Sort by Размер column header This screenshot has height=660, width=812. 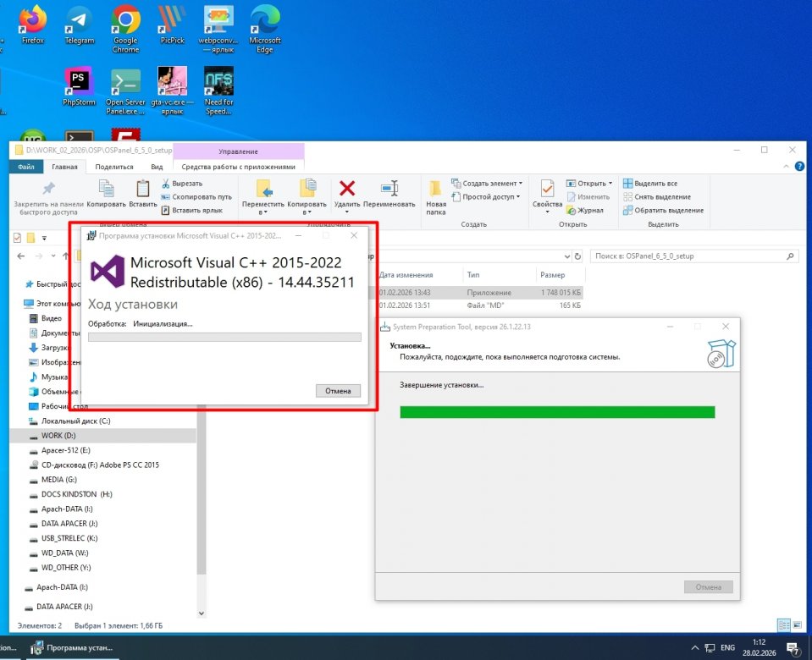(x=560, y=275)
